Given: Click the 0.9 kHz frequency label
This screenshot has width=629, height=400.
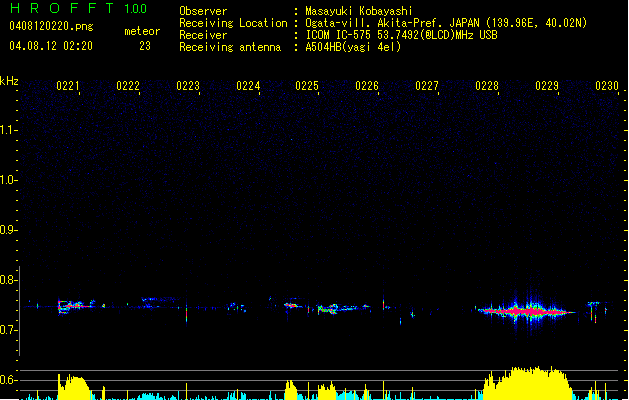Looking at the screenshot, I should pyautogui.click(x=8, y=230).
